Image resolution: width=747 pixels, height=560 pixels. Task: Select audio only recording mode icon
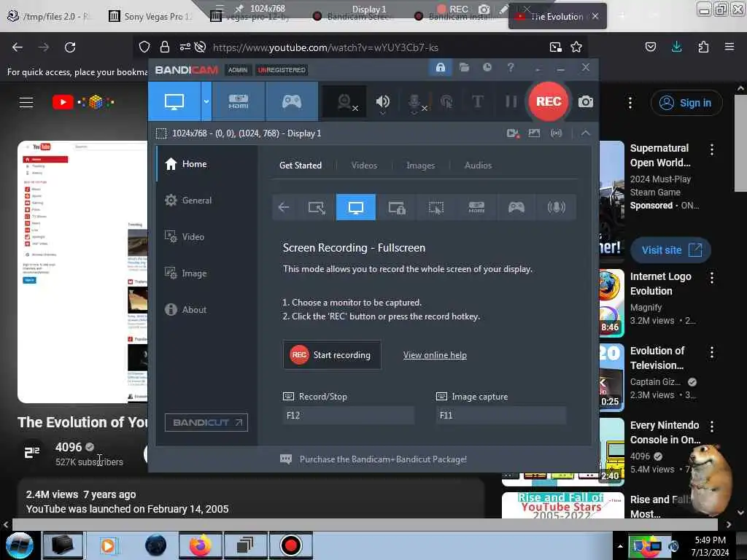[556, 207]
